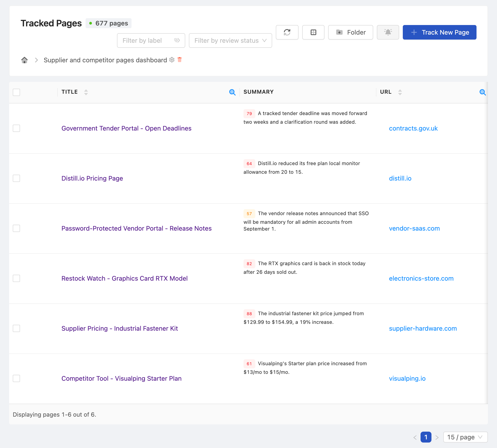Click the next page arrow
The width and height of the screenshot is (497, 448).
click(437, 437)
